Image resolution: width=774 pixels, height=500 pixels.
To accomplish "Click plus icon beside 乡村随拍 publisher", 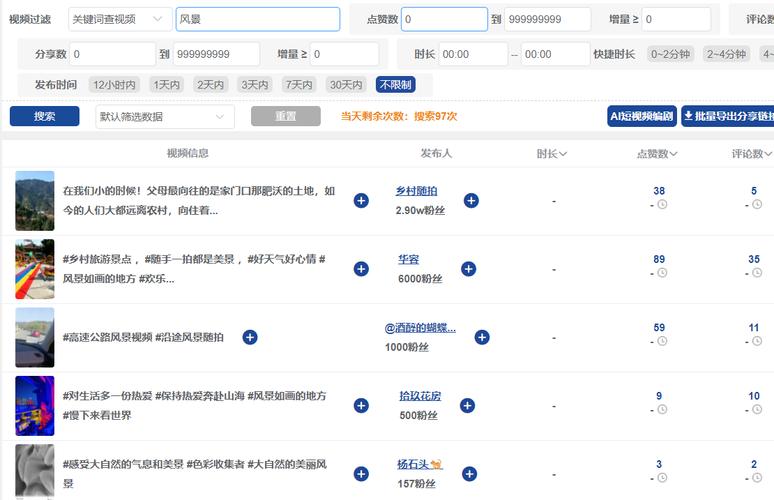I will 471,201.
